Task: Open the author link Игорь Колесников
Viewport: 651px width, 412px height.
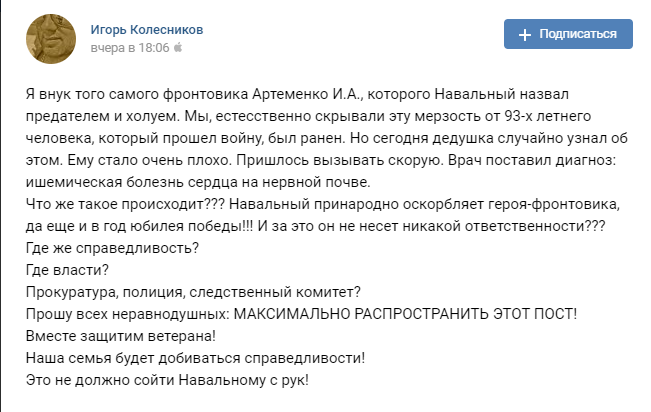Action: [147, 30]
